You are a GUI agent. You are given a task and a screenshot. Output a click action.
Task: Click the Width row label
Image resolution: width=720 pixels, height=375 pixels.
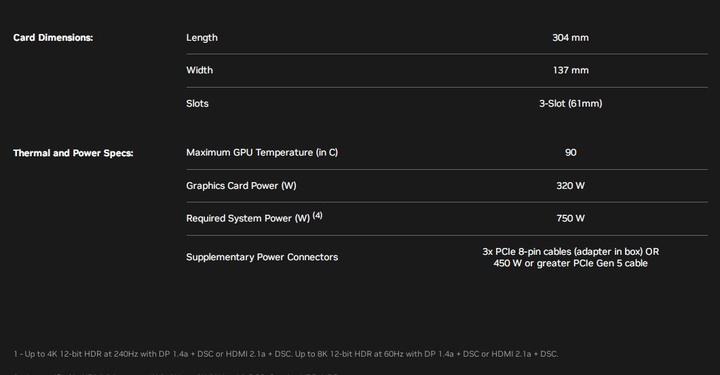tap(199, 70)
